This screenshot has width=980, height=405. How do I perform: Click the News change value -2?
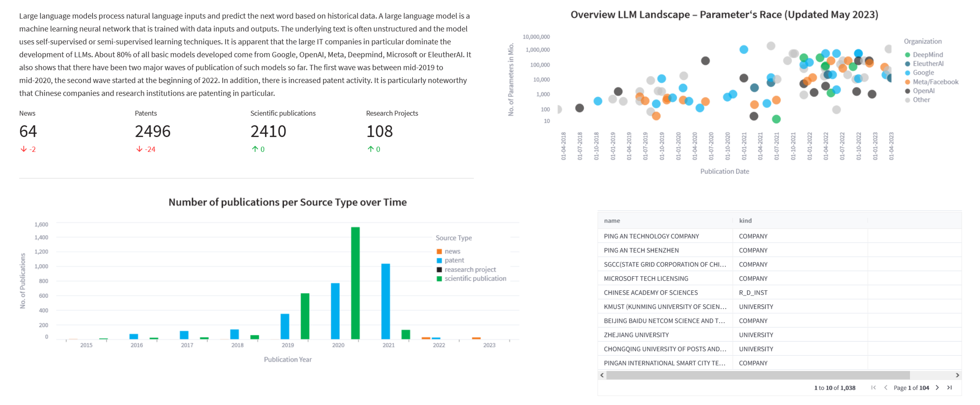click(x=28, y=149)
